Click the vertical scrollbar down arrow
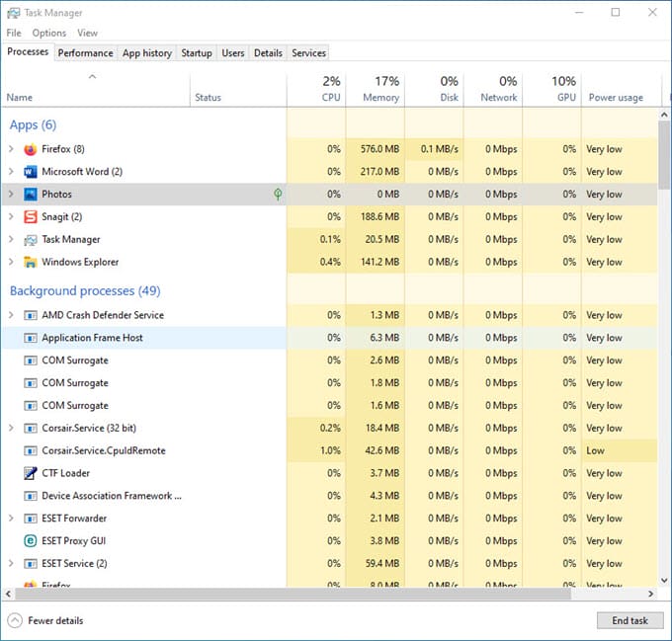Viewport: 672px width, 641px height. 664,581
